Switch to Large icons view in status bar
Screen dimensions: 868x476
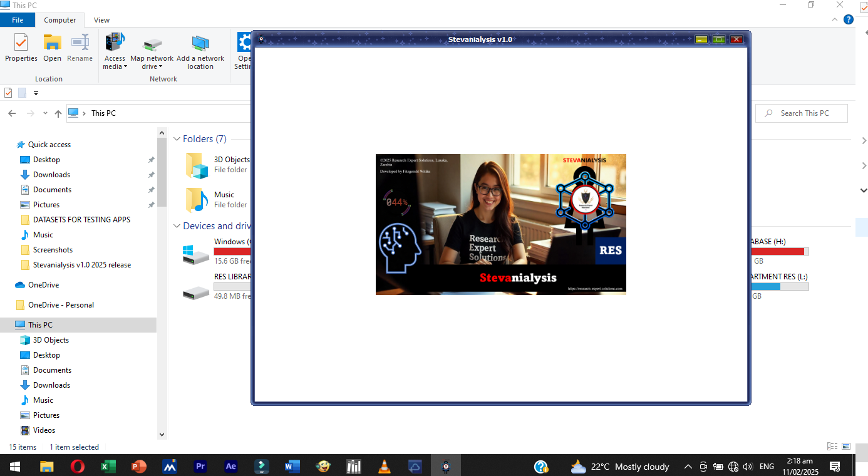coord(847,447)
